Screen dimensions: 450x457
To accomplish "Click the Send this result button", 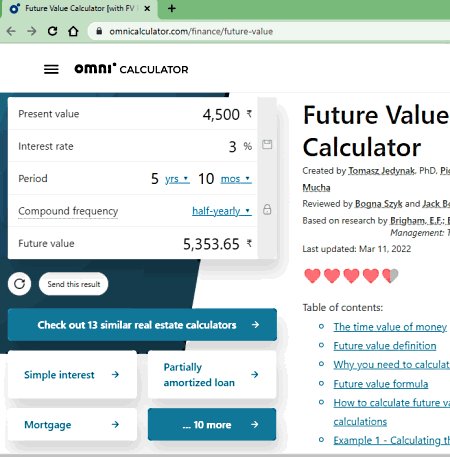I will pos(74,284).
